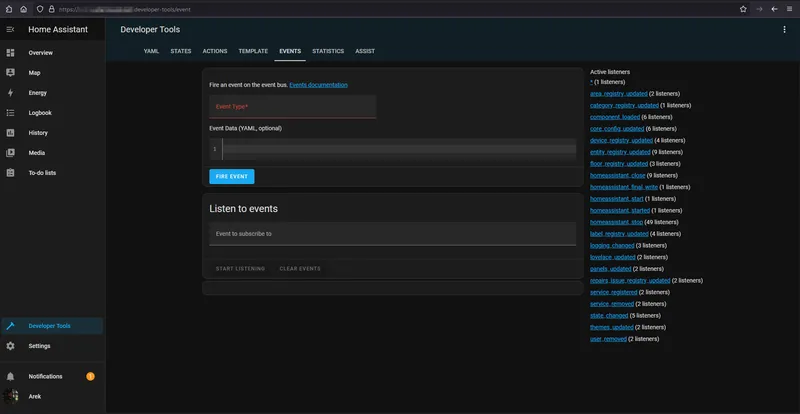The height and width of the screenshot is (414, 800).
Task: Switch to the States tab
Action: (x=181, y=51)
